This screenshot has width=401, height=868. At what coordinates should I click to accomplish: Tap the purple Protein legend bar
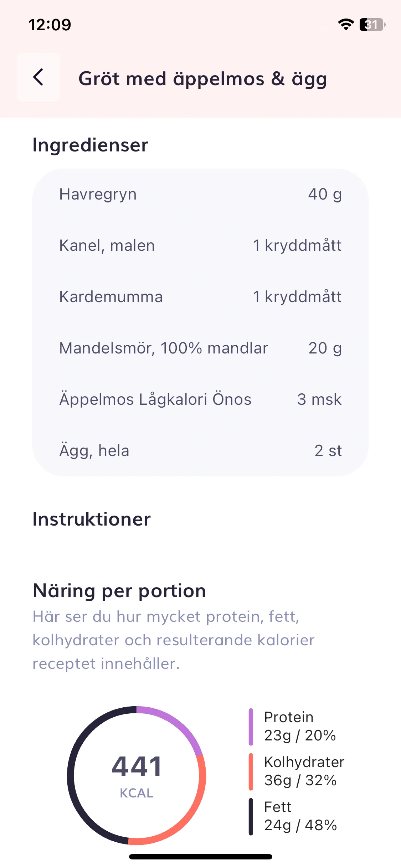pyautogui.click(x=251, y=727)
